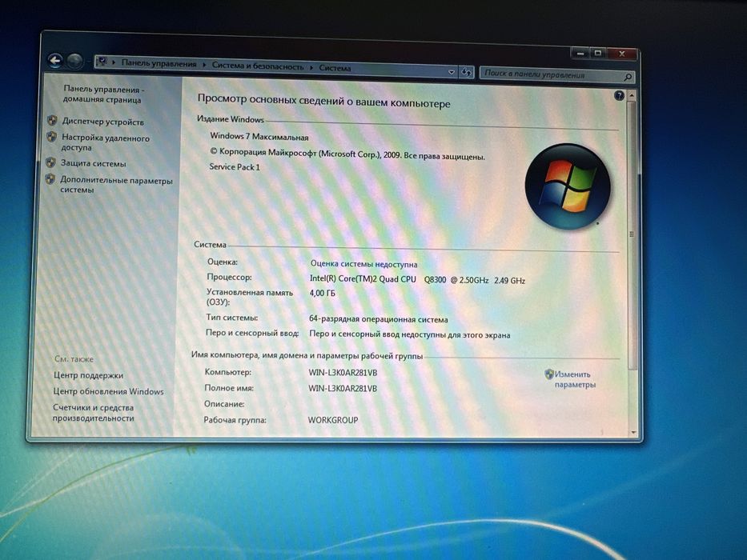Click the Оценка системы недоступна link
Viewport: 747px width, 560px height.
(x=364, y=264)
